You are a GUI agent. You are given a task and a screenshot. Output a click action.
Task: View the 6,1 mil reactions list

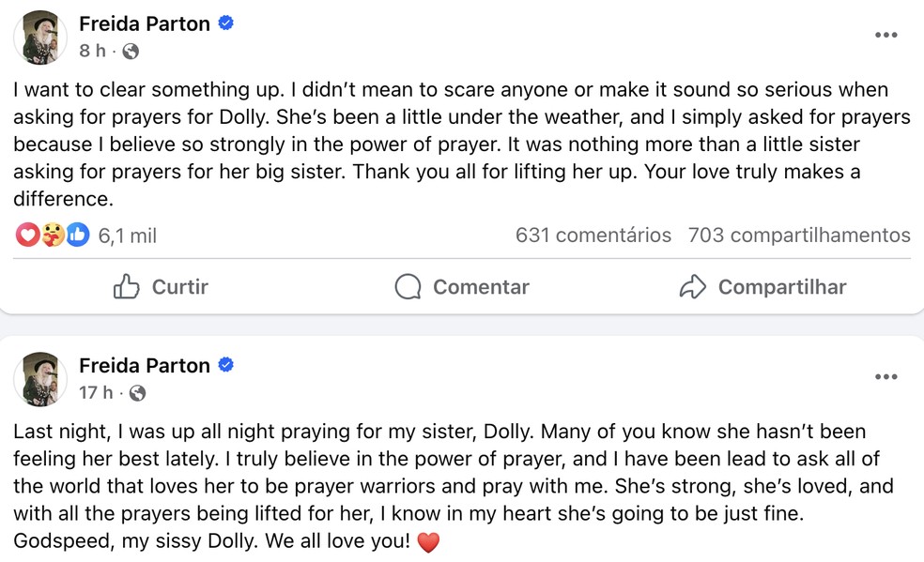[x=127, y=235]
